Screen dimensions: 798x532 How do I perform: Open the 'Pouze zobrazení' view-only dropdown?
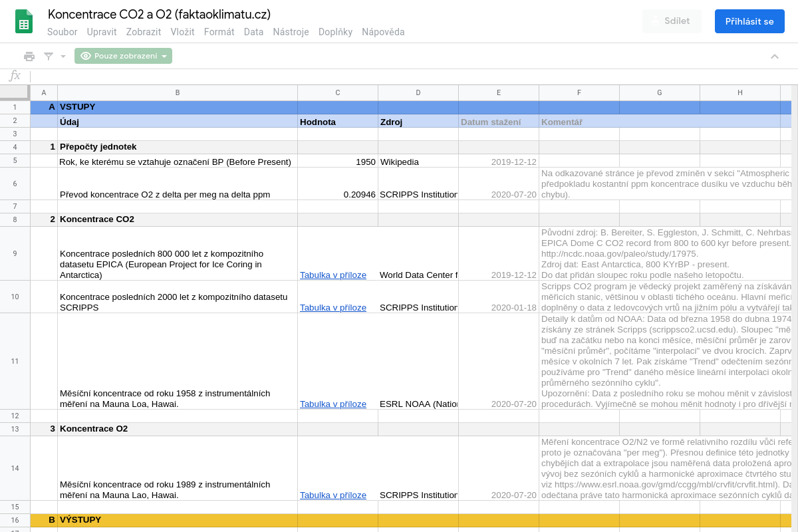123,56
